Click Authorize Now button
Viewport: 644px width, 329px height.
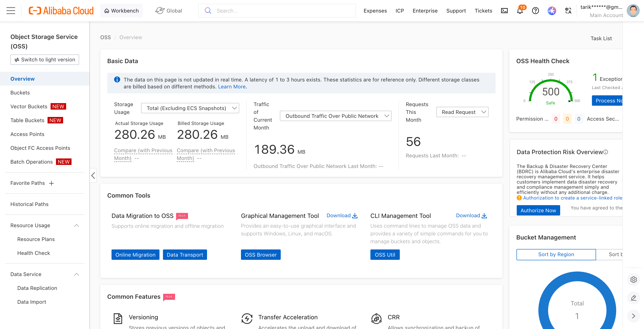point(538,211)
